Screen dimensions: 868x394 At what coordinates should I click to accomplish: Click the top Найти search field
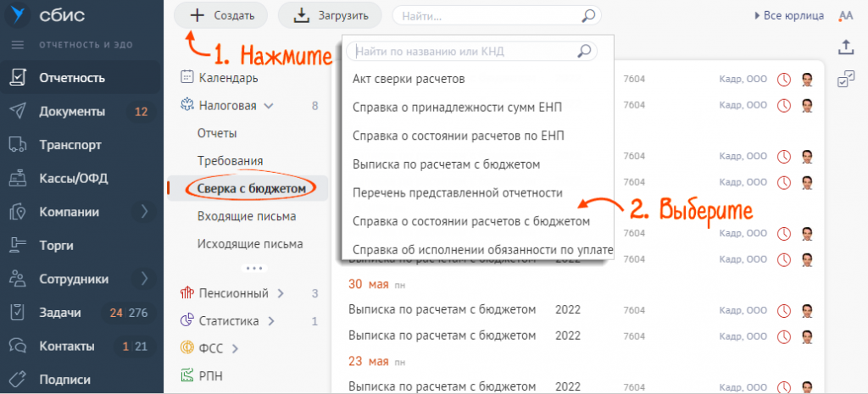point(487,15)
